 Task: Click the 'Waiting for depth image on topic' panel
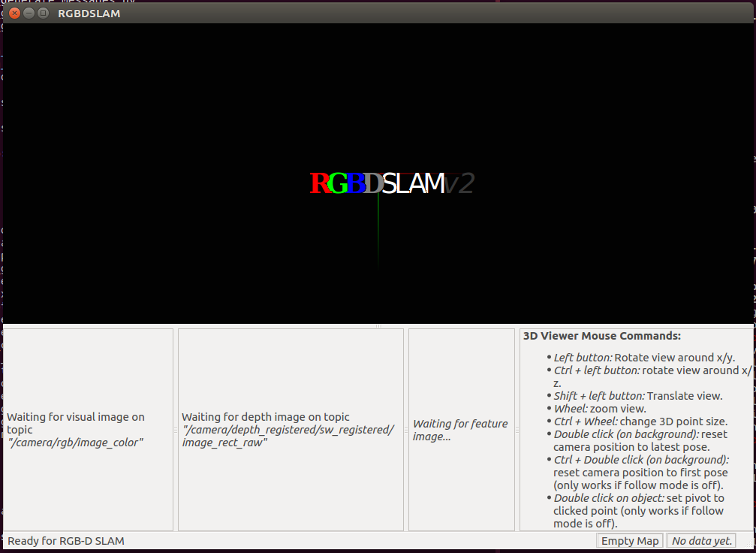coord(291,430)
